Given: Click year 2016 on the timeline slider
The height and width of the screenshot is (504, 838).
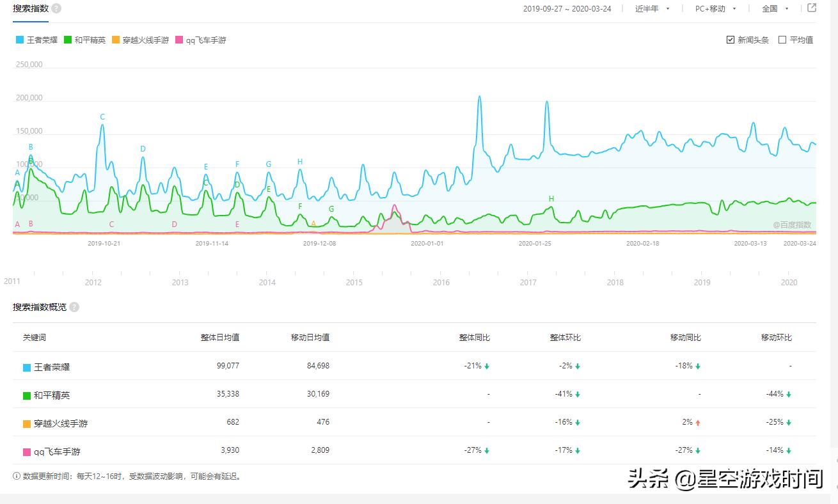Looking at the screenshot, I should click(x=441, y=282).
